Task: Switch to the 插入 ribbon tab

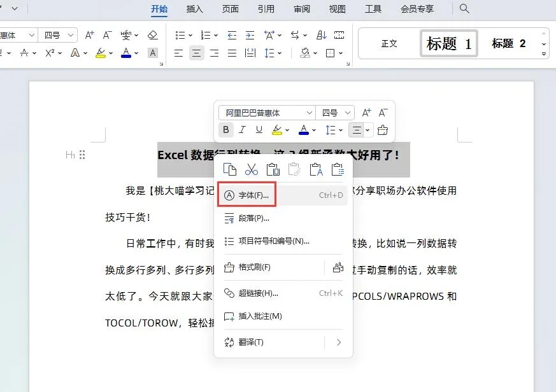Action: point(195,9)
